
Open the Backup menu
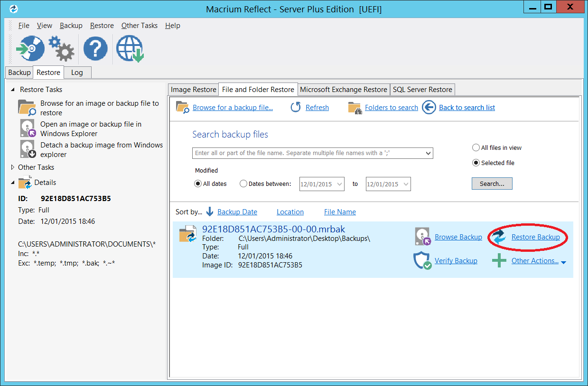71,25
